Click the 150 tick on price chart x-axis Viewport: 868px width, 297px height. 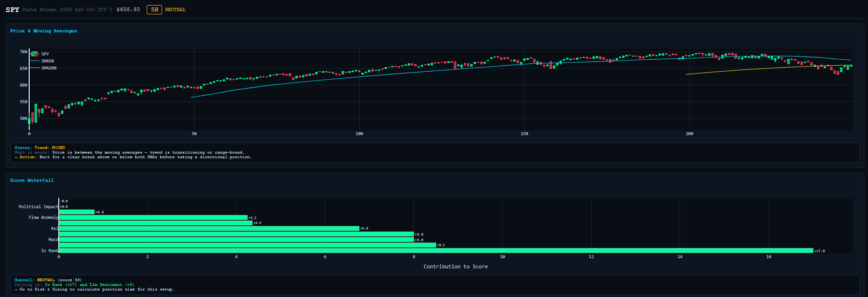[x=524, y=134]
